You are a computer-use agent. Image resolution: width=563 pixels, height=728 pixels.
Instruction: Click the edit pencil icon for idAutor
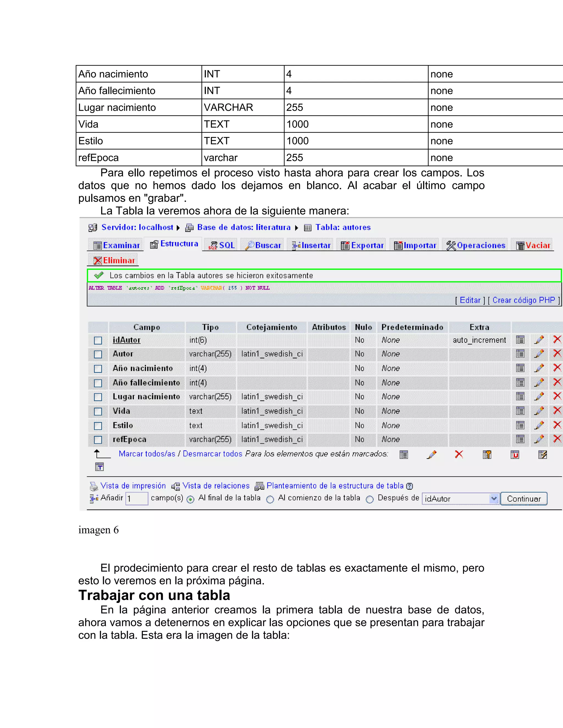pos(539,340)
